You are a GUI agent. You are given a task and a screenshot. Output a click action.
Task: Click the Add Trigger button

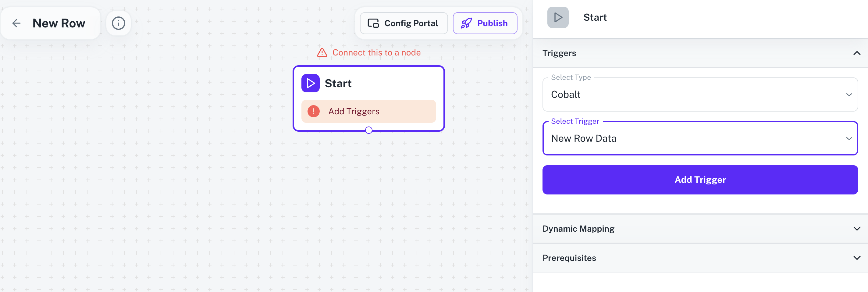pos(700,180)
